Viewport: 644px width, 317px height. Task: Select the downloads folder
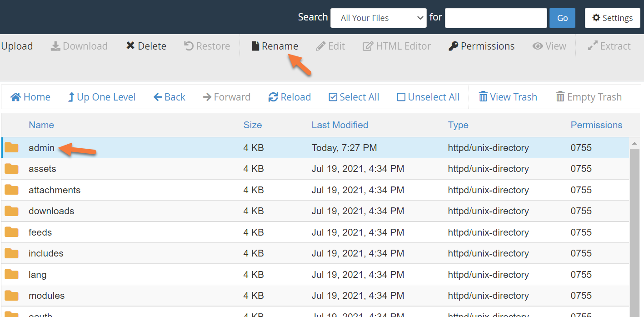[x=51, y=211]
